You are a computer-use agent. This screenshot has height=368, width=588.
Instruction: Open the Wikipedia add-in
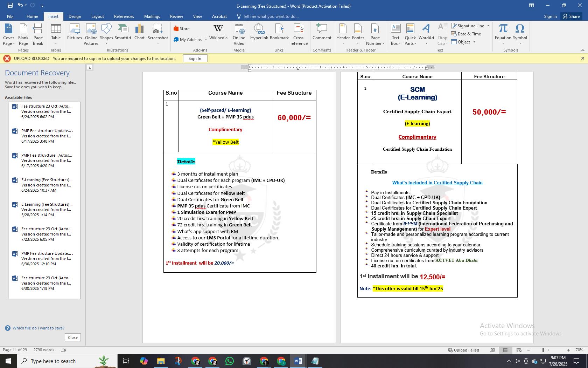218,32
